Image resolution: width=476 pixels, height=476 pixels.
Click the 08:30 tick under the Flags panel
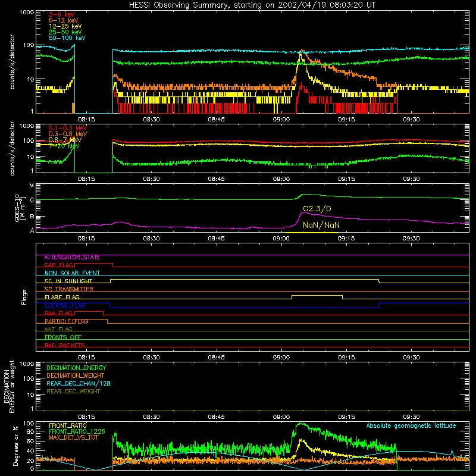tap(151, 358)
